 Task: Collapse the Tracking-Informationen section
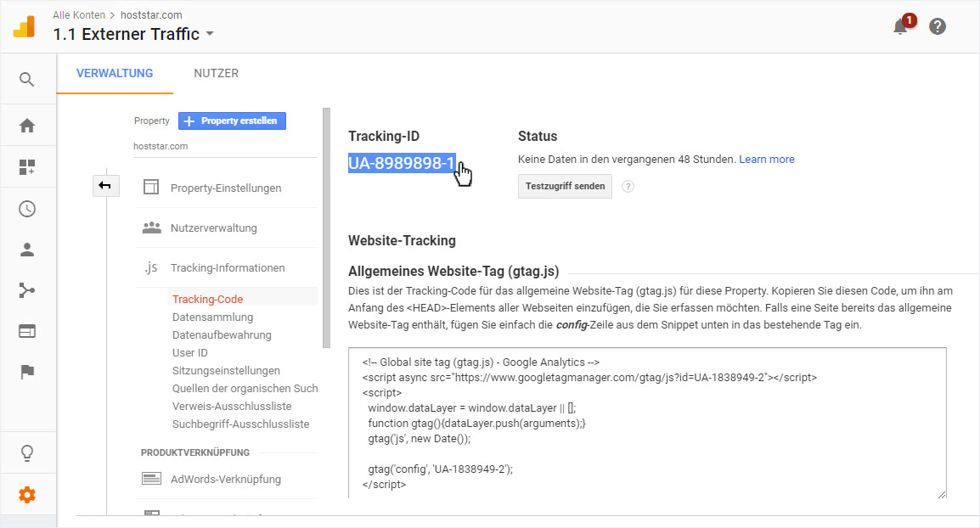(228, 267)
